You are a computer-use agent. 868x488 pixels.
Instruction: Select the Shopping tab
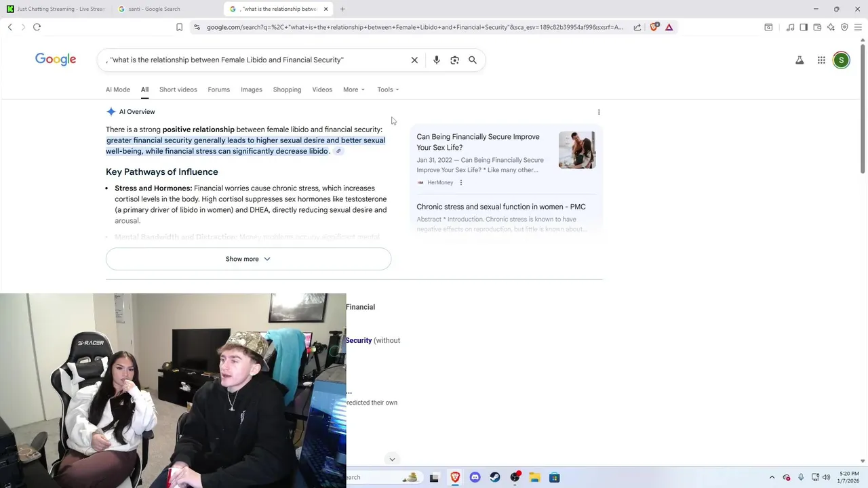[x=288, y=89]
